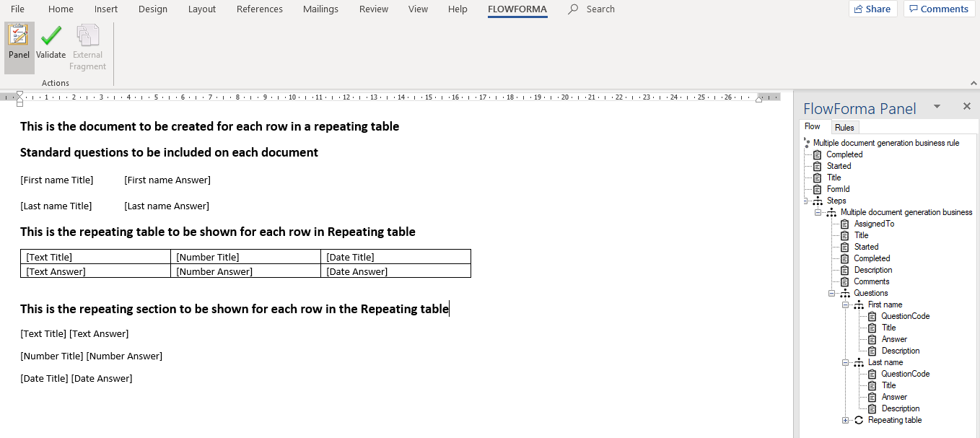
Task: Open the View ribbon tab
Action: click(418, 9)
